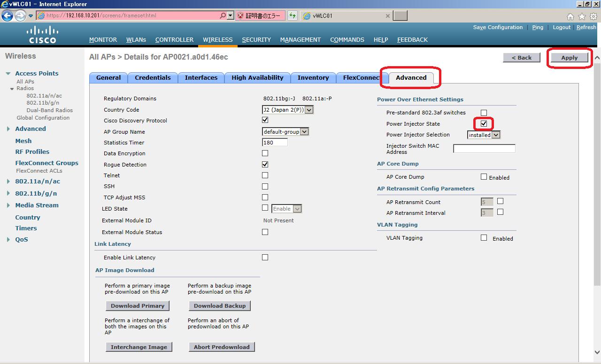Expand the Advanced sidebar section
This screenshot has height=364, width=601.
coord(8,129)
